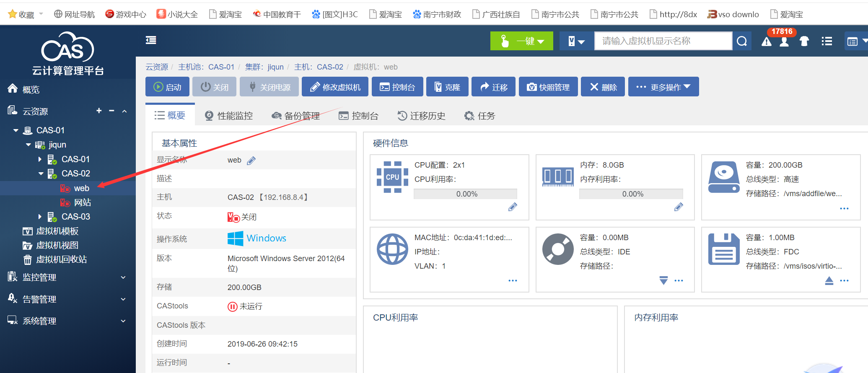
Task: Click the 主机池: CAS-01 breadcrumb link
Action: pyautogui.click(x=206, y=67)
